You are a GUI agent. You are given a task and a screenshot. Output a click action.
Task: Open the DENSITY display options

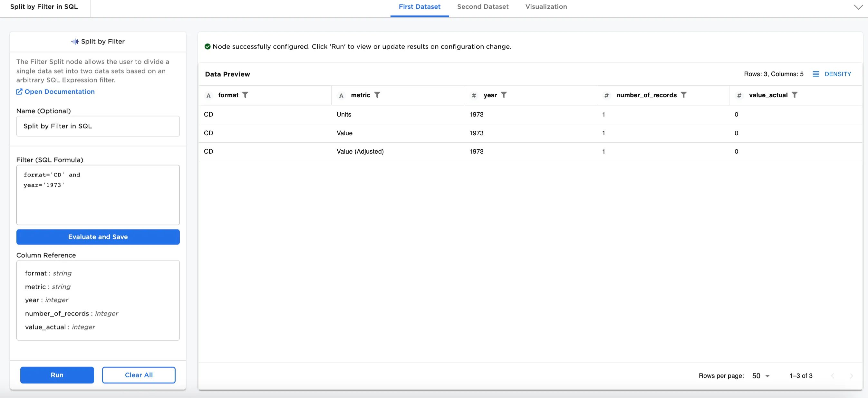point(832,74)
